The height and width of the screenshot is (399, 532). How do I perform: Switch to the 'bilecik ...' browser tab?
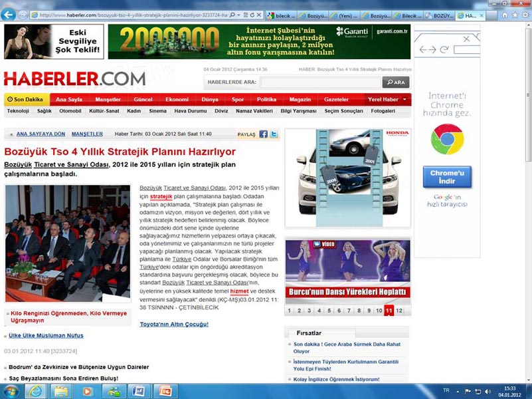click(x=281, y=15)
